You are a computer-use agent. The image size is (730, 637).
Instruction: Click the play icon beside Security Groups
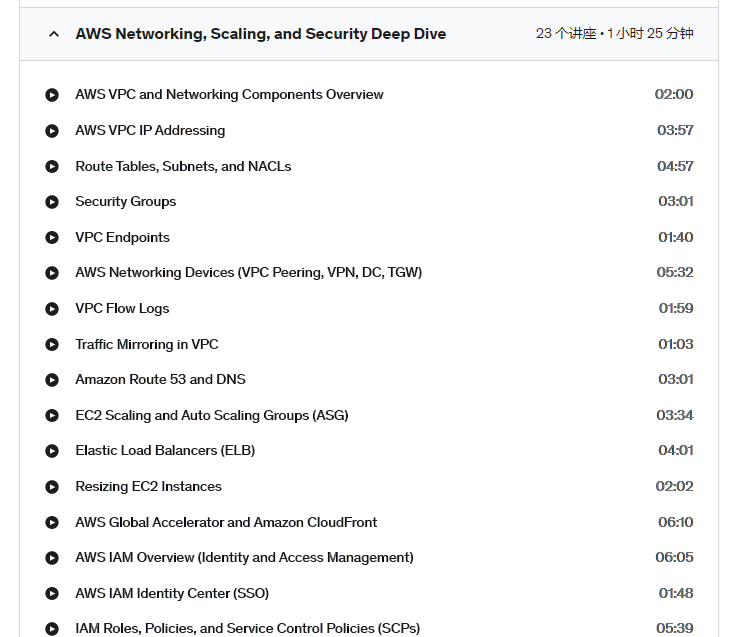[52, 202]
